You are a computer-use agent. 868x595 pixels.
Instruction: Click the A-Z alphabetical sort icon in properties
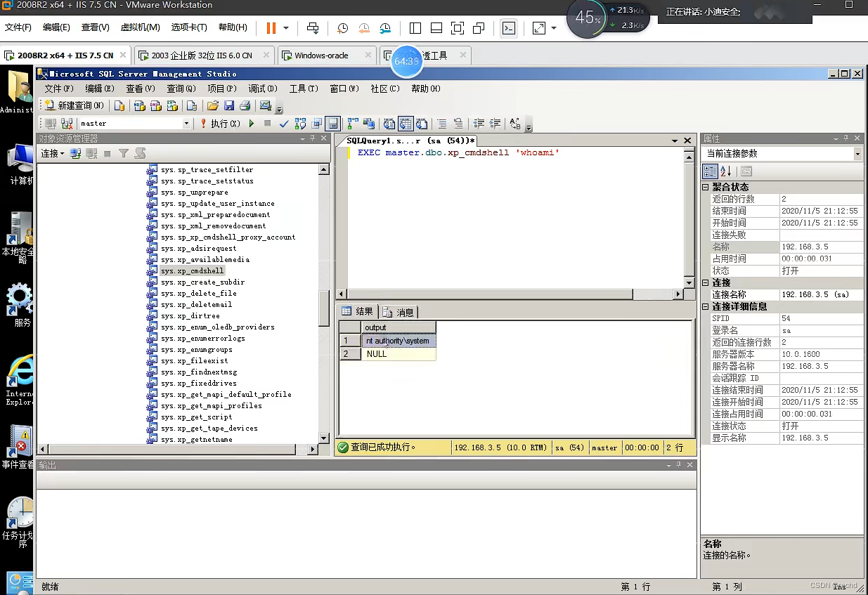727,171
